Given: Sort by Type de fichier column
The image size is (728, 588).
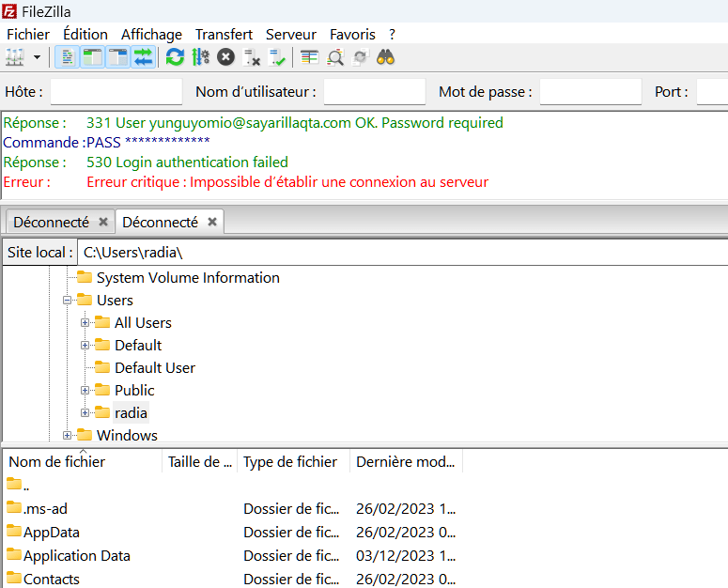Looking at the screenshot, I should pos(293,462).
